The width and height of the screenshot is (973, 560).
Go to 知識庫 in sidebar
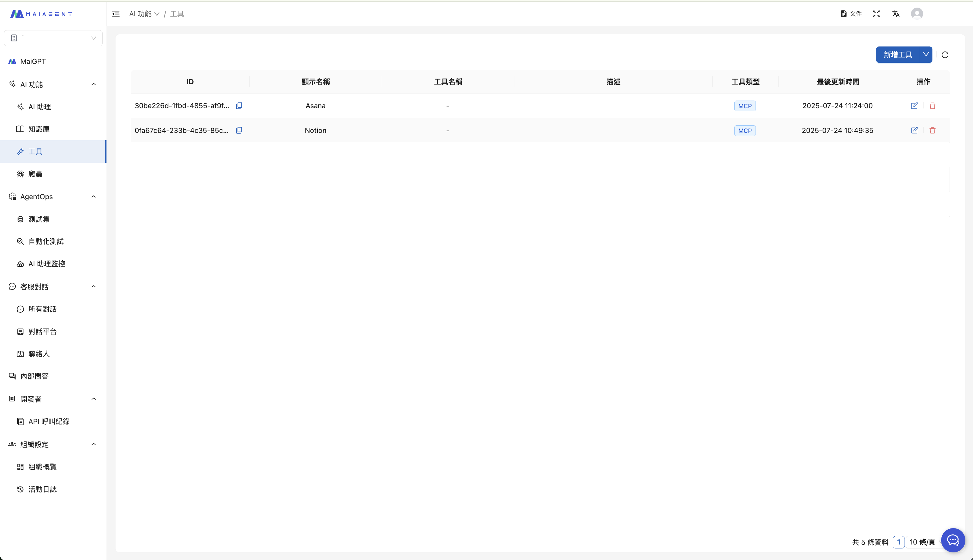pyautogui.click(x=39, y=129)
